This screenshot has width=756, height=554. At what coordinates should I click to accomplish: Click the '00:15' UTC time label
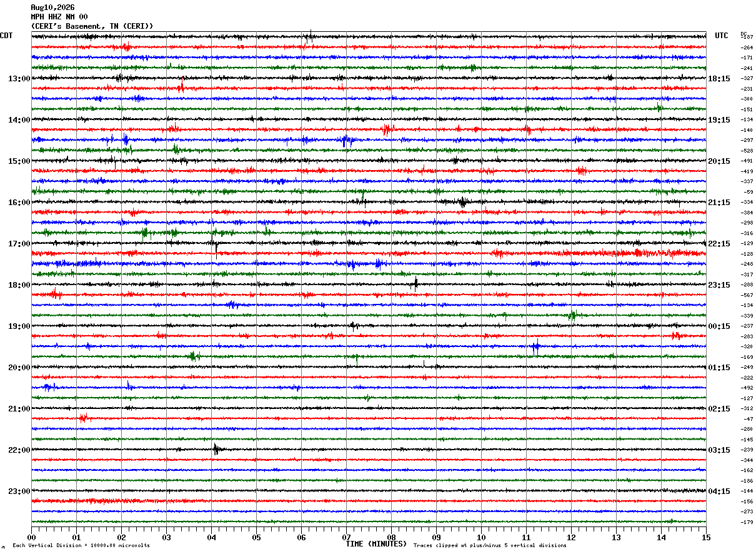coord(719,326)
